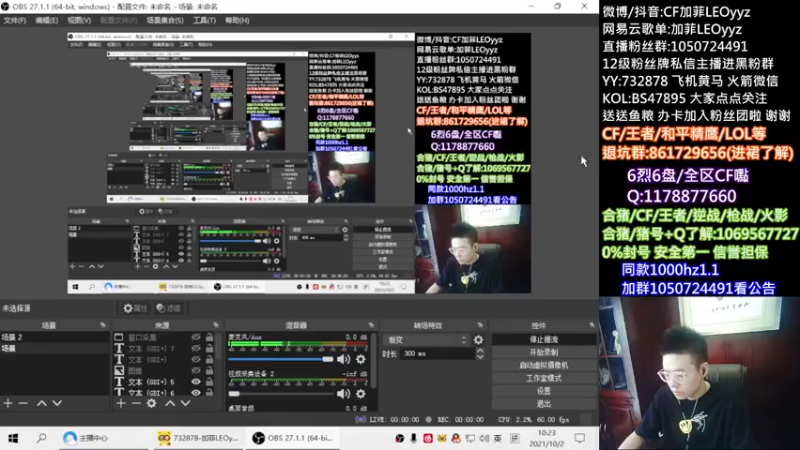Open 视频采集设备 2 audio settings gear
800x450 pixels.
click(x=361, y=394)
